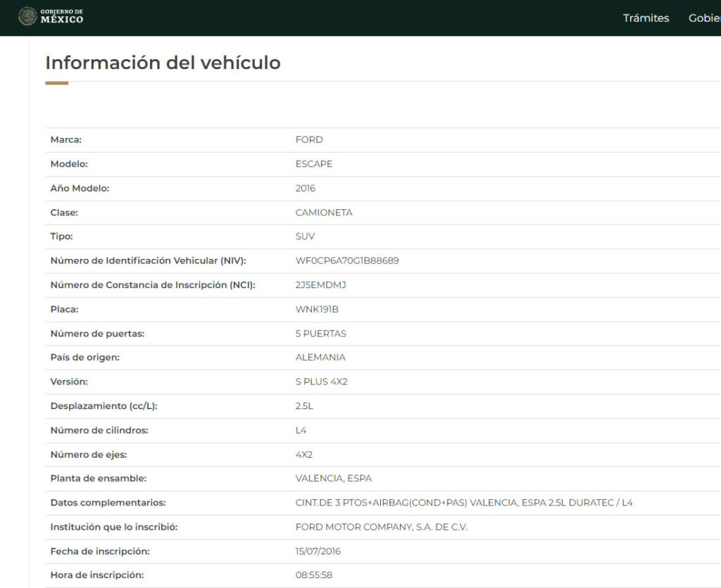The height and width of the screenshot is (588, 721).
Task: Click the Número de cilindros: label
Action: pos(99,430)
